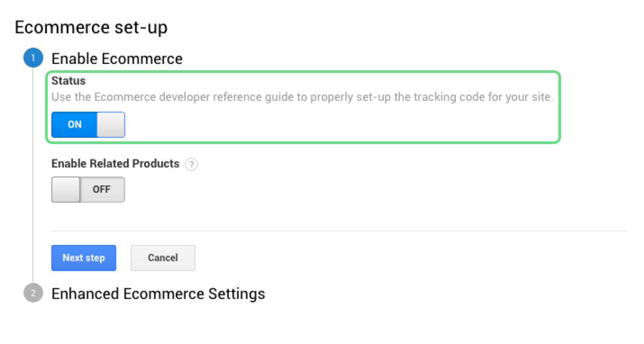
Task: Turn on the Enable Related Products switch
Action: (x=88, y=190)
